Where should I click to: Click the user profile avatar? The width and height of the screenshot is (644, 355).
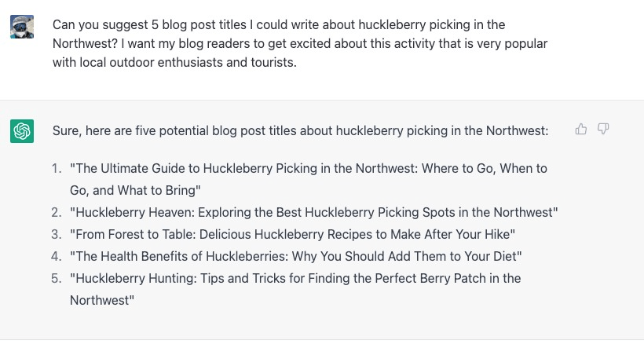click(x=22, y=27)
